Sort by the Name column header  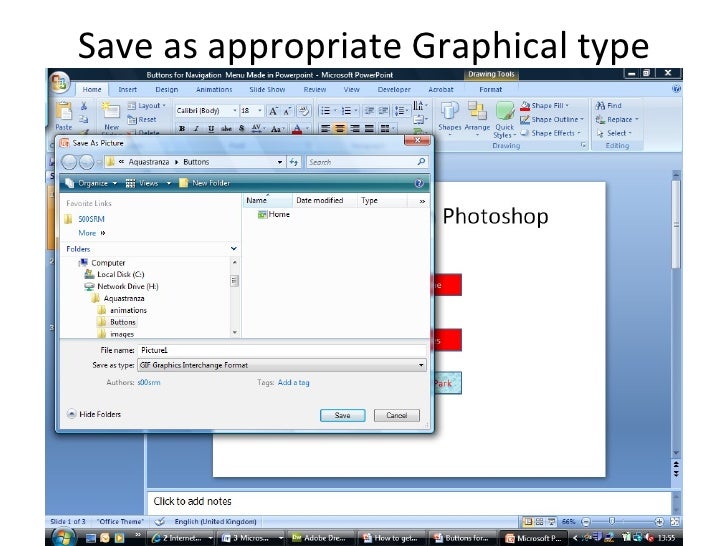pyautogui.click(x=267, y=201)
